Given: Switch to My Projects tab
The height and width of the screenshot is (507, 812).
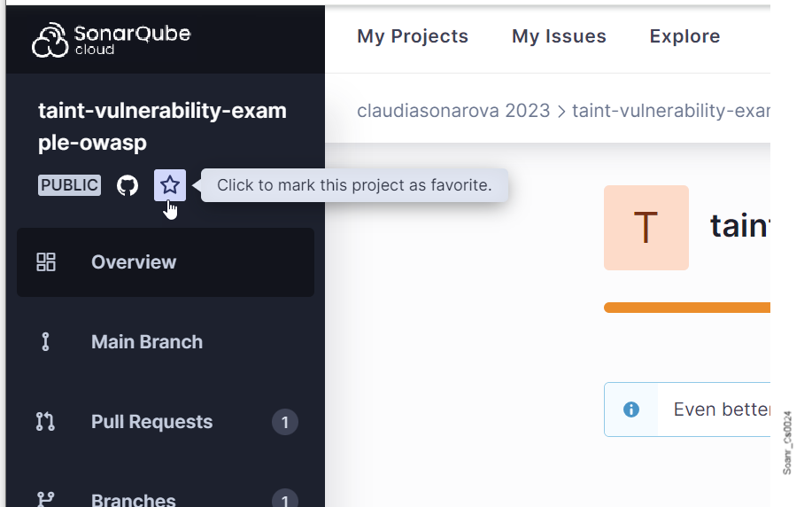Looking at the screenshot, I should (x=413, y=36).
